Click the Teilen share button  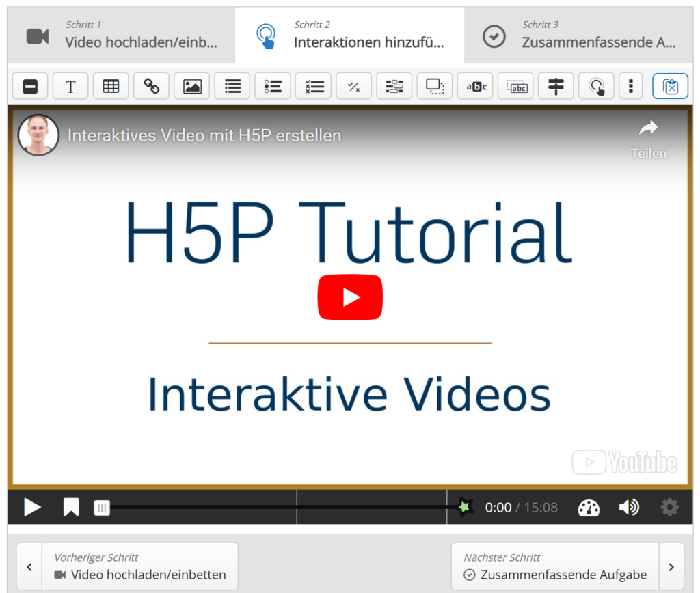[648, 139]
